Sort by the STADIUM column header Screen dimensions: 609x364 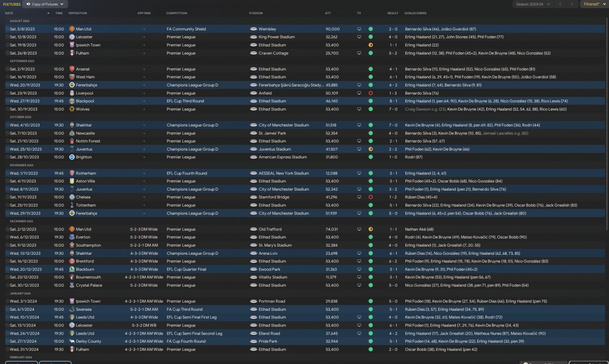255,13
